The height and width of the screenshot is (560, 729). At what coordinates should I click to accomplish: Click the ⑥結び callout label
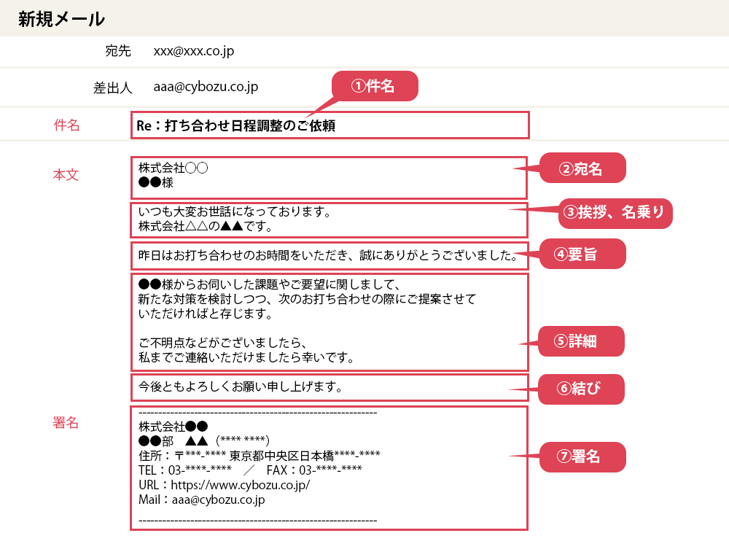581,388
